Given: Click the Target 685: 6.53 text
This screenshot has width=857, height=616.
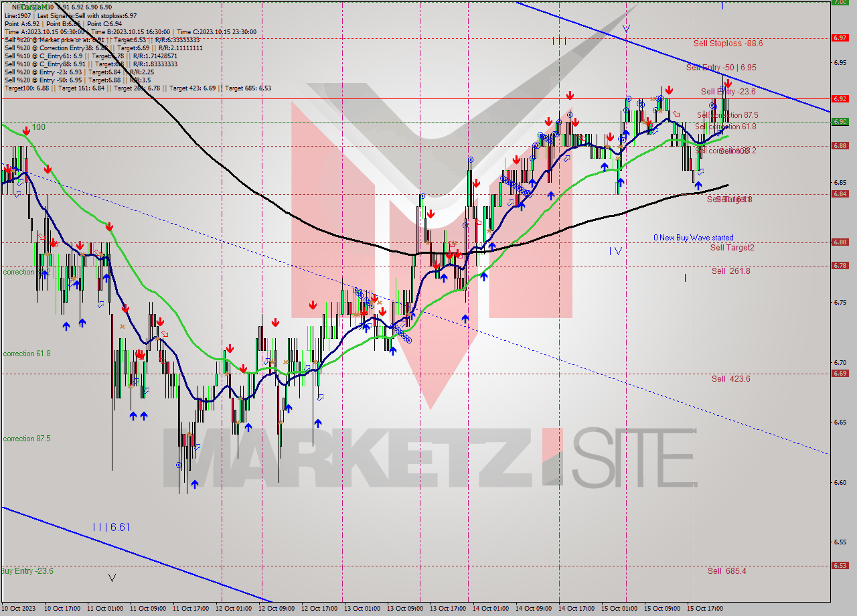Looking at the screenshot, I should point(248,88).
